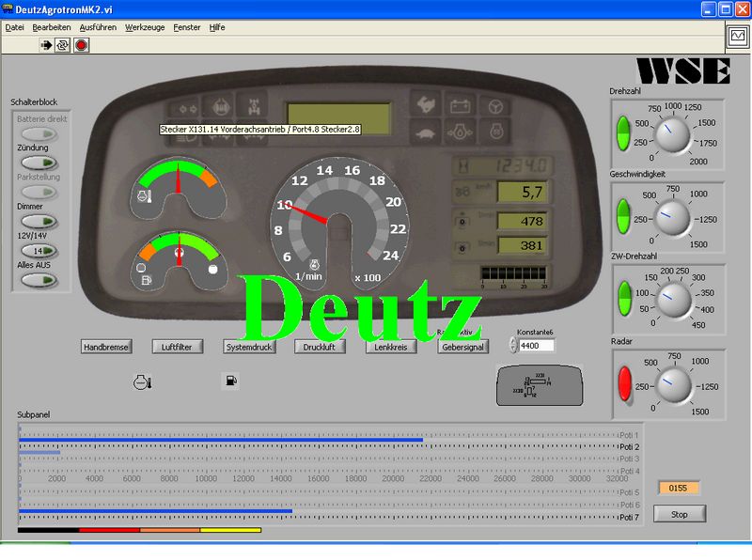752x560 pixels.
Task: Click the multicolor progress bar at the bottom
Action: coord(139,530)
